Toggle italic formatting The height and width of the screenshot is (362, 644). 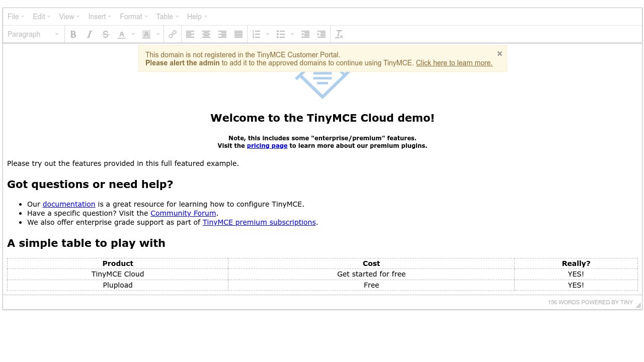(90, 34)
